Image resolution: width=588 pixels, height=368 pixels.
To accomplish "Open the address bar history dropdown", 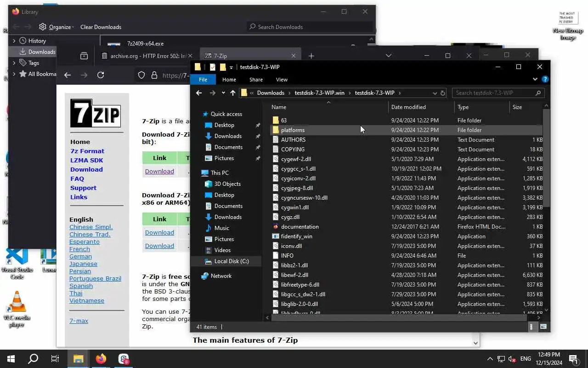I will [435, 93].
